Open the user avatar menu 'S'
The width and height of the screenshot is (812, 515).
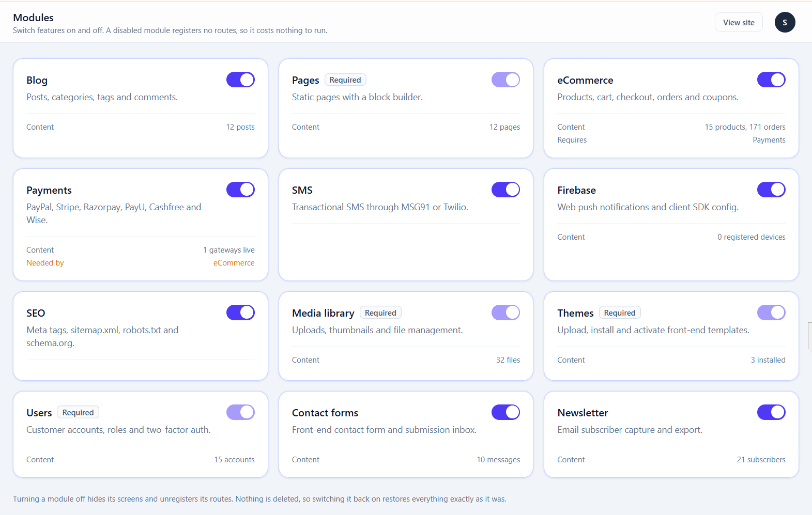pos(785,22)
